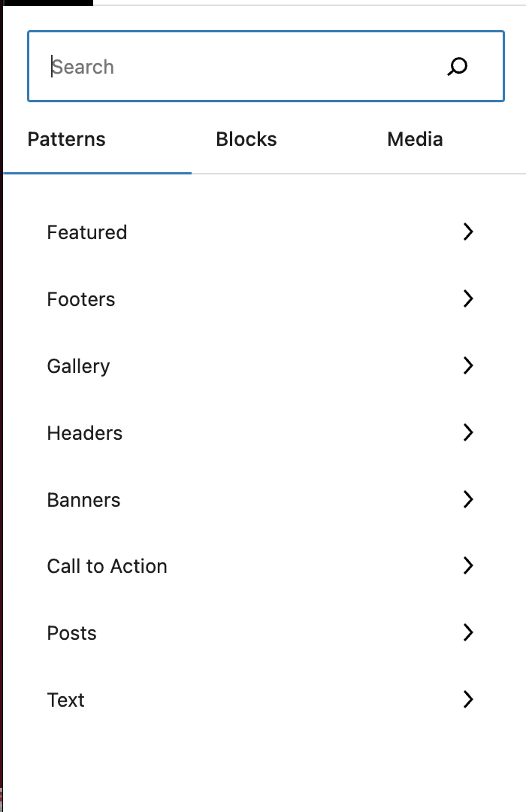Open the Posts patterns category
This screenshot has height=812, width=526.
pos(71,632)
